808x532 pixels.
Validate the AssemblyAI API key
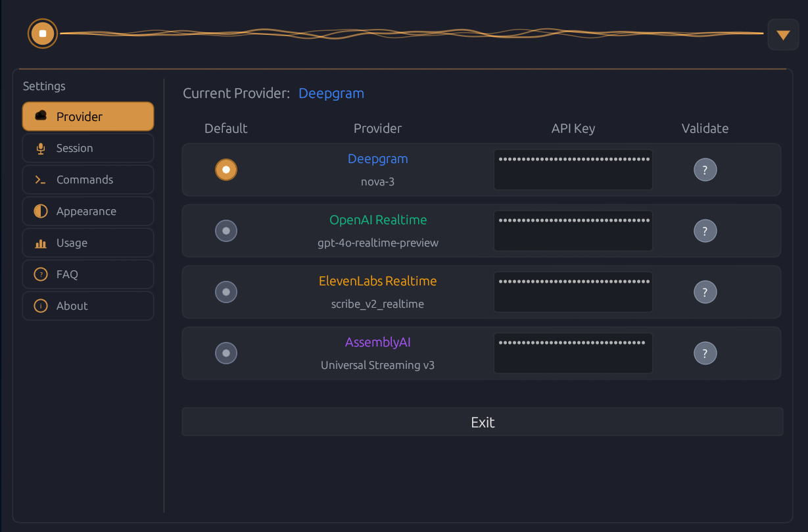[705, 353]
